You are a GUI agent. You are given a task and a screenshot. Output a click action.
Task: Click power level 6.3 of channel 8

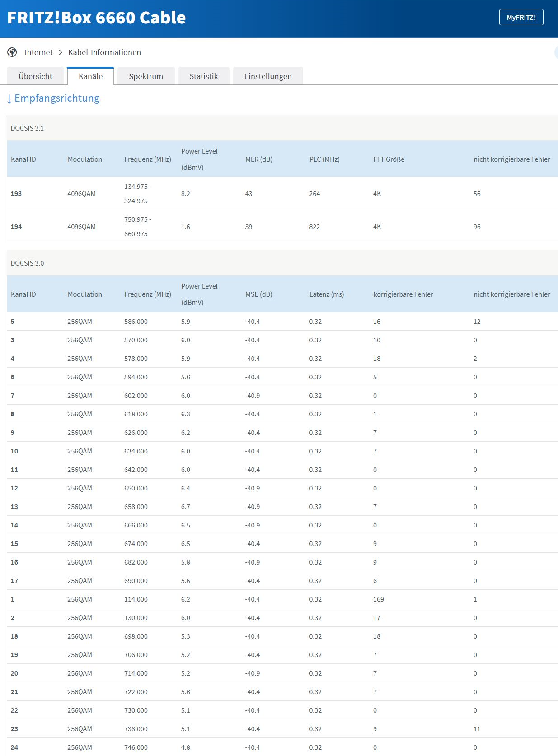tap(186, 414)
